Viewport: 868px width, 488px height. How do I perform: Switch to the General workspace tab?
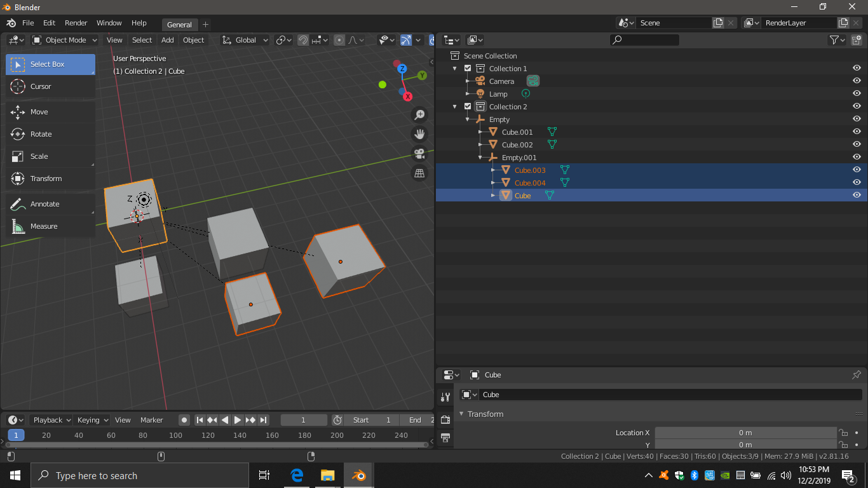tap(179, 25)
